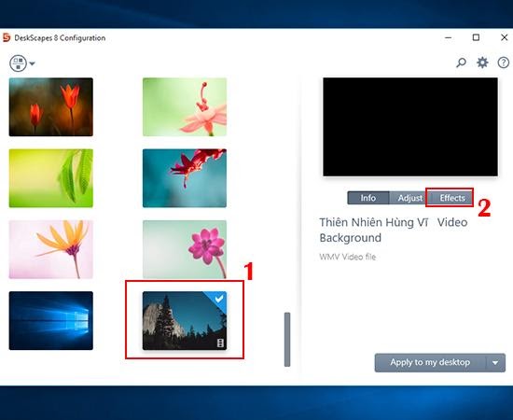The image size is (513, 420).
Task: Switch to the Info tab
Action: click(368, 198)
